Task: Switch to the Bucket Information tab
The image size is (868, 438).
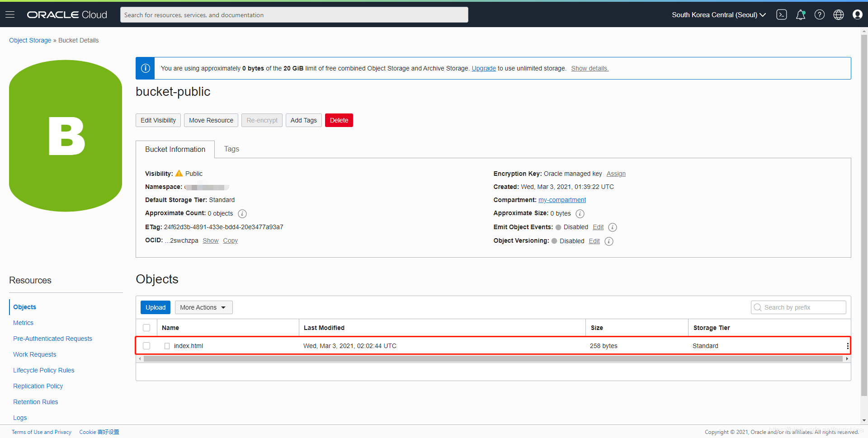Action: [175, 149]
